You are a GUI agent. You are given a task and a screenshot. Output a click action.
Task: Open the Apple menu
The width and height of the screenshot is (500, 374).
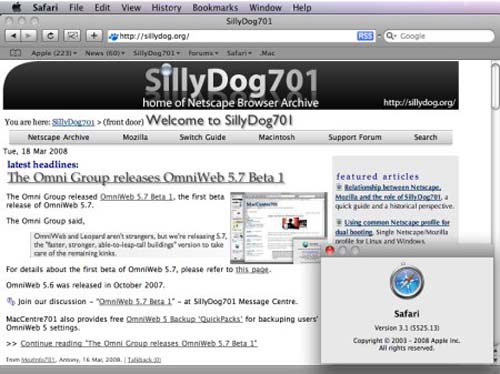(16, 7)
